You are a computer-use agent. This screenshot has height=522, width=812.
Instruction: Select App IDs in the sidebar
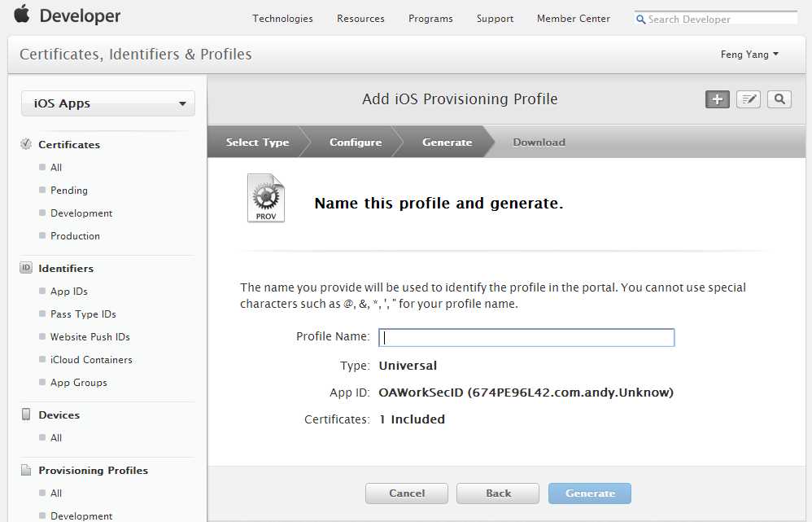point(69,291)
